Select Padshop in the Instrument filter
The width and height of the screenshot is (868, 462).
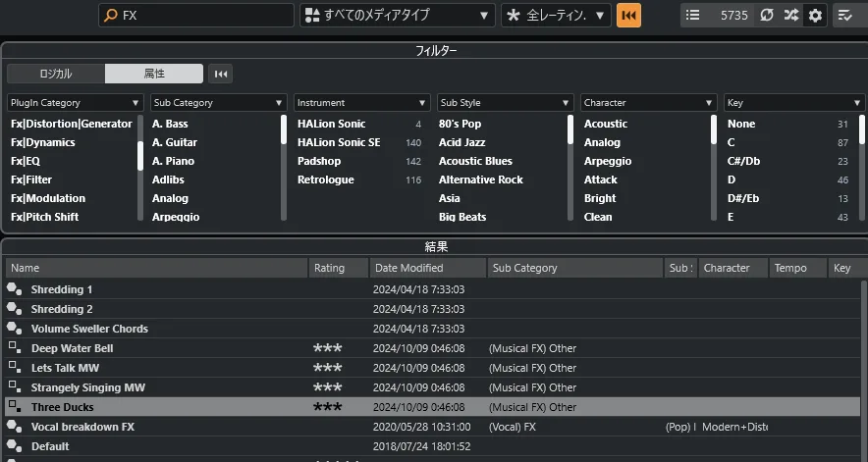[x=320, y=161]
